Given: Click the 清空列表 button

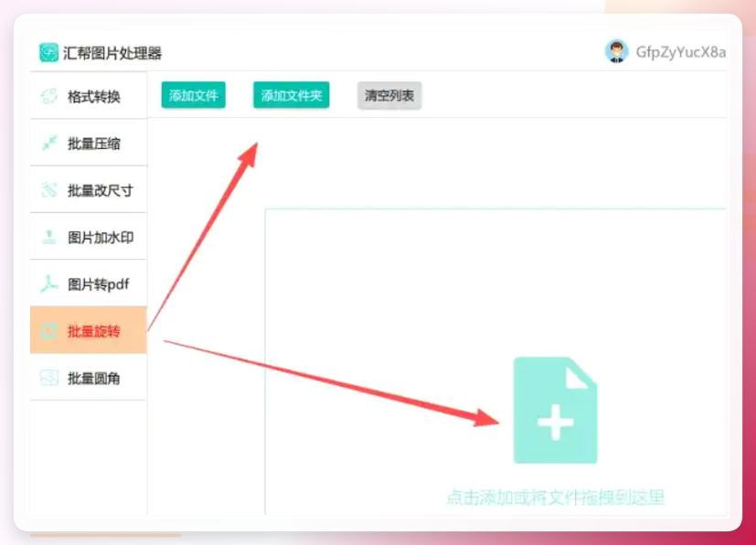Looking at the screenshot, I should tap(389, 95).
